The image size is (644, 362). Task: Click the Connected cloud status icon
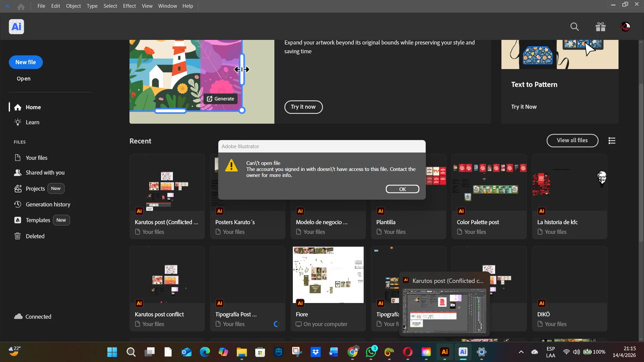[18, 316]
